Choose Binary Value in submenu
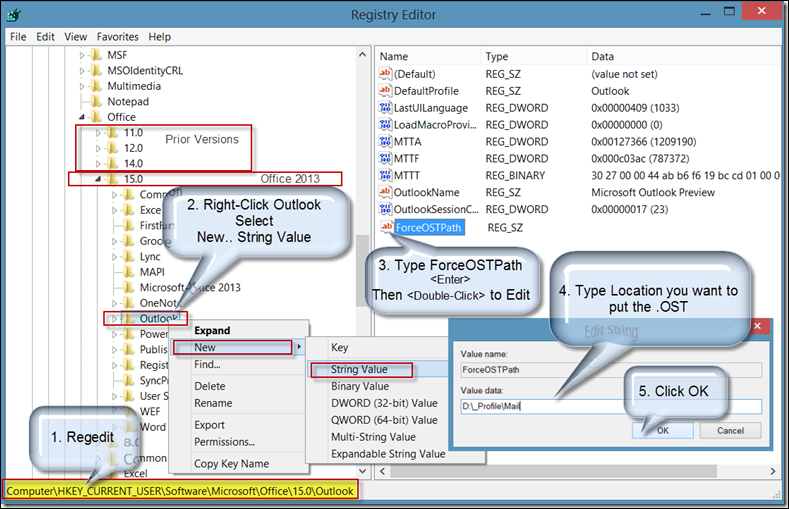 tap(378, 386)
